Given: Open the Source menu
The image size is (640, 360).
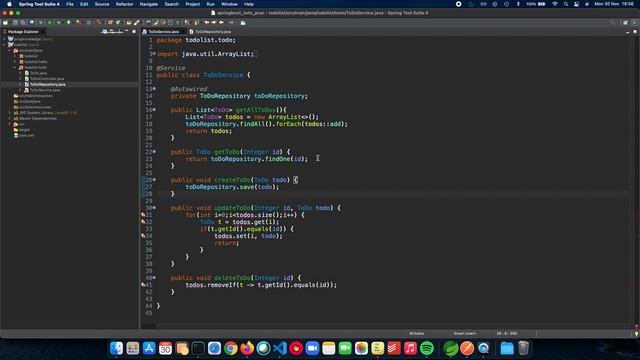Looking at the screenshot, I should point(102,4).
